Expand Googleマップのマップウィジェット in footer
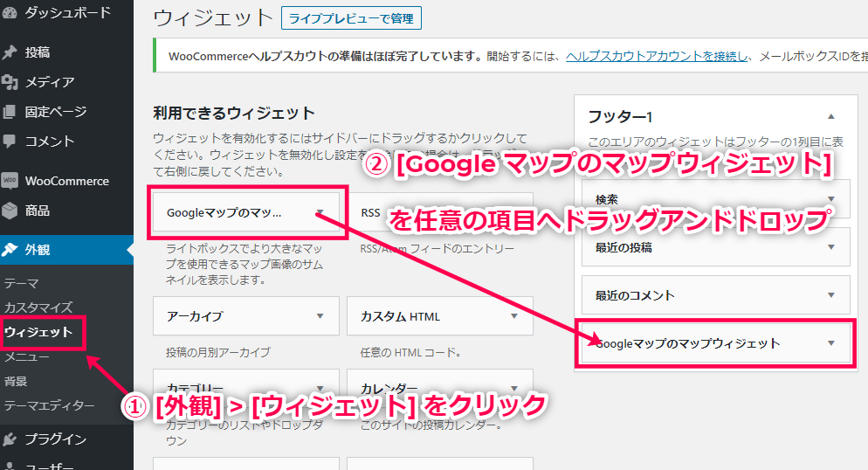 [831, 343]
